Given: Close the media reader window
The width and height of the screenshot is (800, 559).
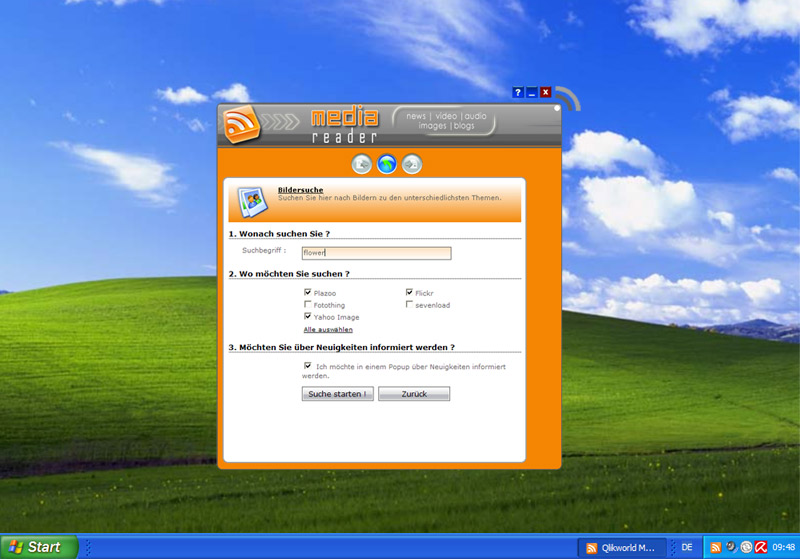Looking at the screenshot, I should point(545,92).
